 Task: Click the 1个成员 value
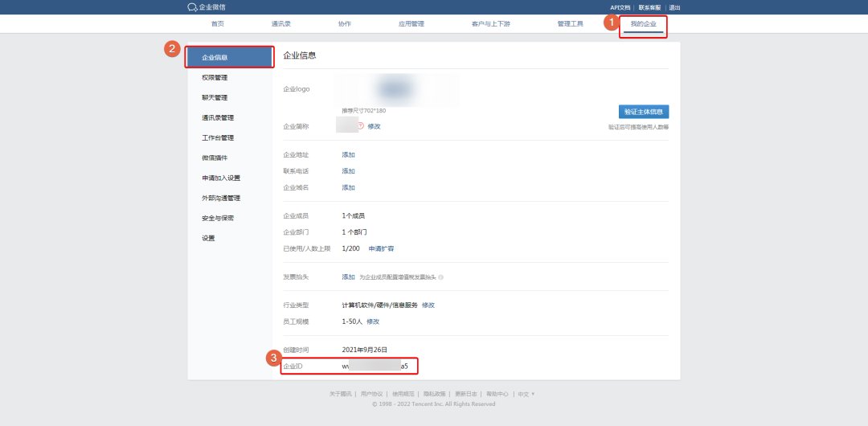pos(353,215)
